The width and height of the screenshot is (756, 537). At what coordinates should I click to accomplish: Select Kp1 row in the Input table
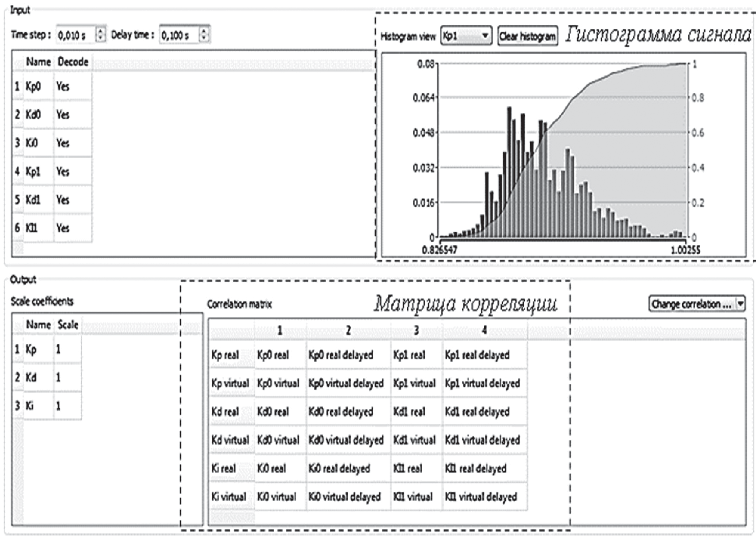33,172
